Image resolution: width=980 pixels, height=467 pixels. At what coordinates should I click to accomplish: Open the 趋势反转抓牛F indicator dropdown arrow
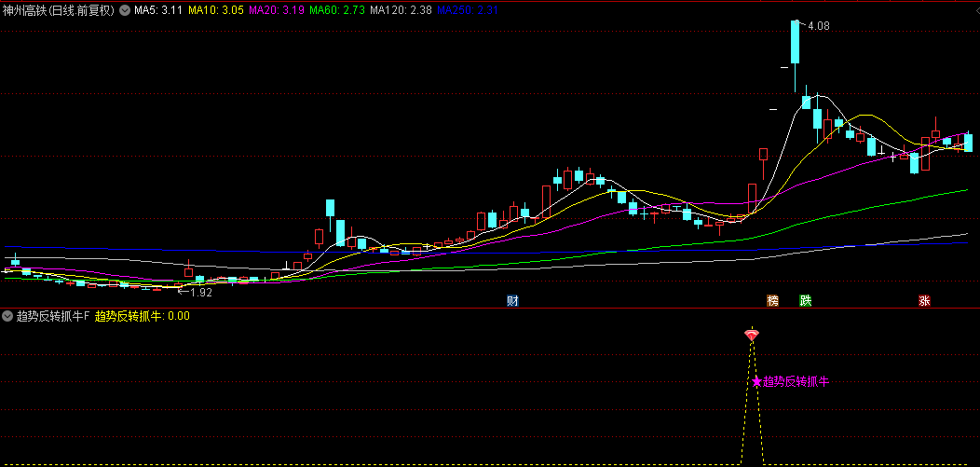pyautogui.click(x=7, y=316)
